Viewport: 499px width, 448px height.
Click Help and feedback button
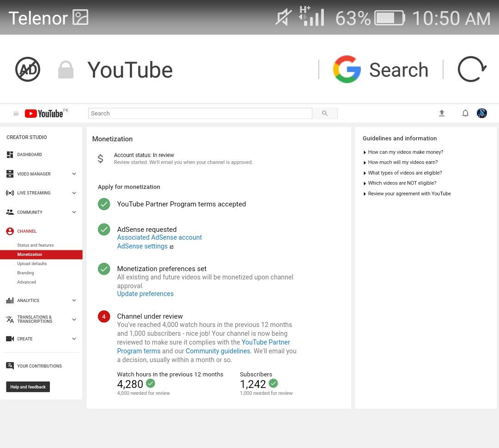(x=28, y=387)
